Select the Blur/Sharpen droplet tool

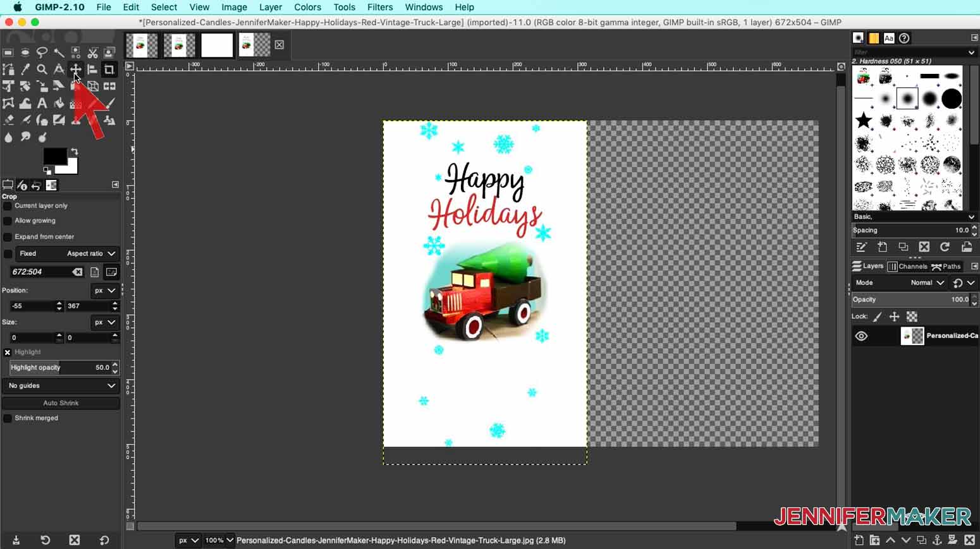click(x=8, y=137)
